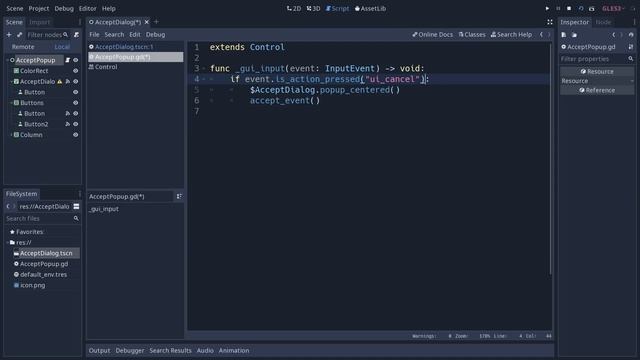Viewport: 640px width, 360px height.
Task: Play the edited scene
Action: 580,9
